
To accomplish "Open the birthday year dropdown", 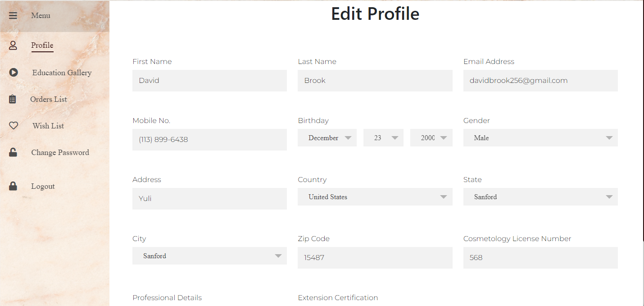I will pos(431,138).
